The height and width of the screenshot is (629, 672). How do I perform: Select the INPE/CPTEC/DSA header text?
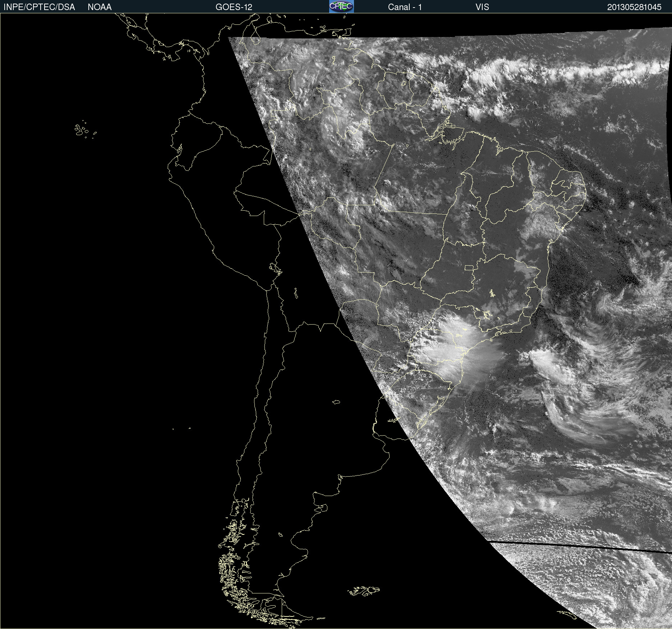coord(39,7)
